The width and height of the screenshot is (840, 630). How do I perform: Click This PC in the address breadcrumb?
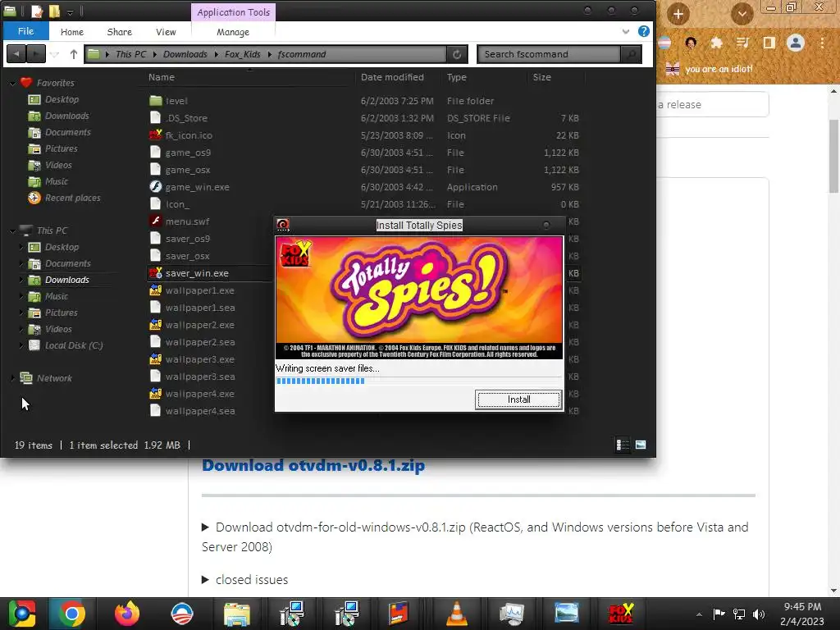coord(130,54)
